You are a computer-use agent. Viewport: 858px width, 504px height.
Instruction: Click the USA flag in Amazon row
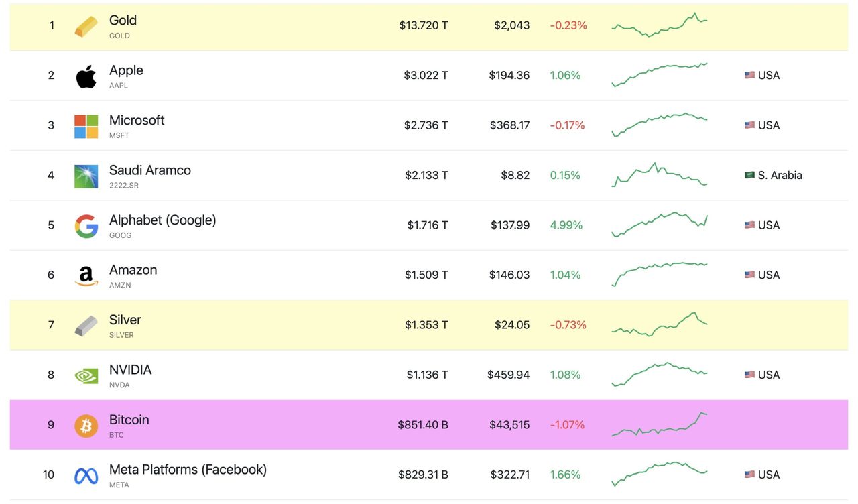tap(749, 275)
